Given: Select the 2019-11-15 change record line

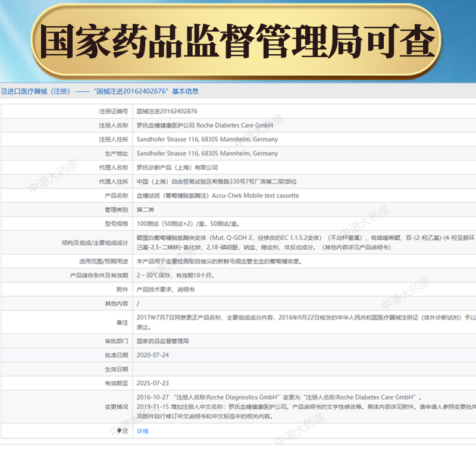Looking at the screenshot, I should (306, 411).
